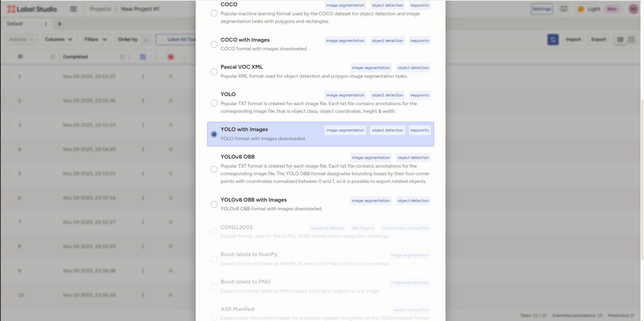Open the Default tab options dots
This screenshot has width=644, height=321.
45,24
